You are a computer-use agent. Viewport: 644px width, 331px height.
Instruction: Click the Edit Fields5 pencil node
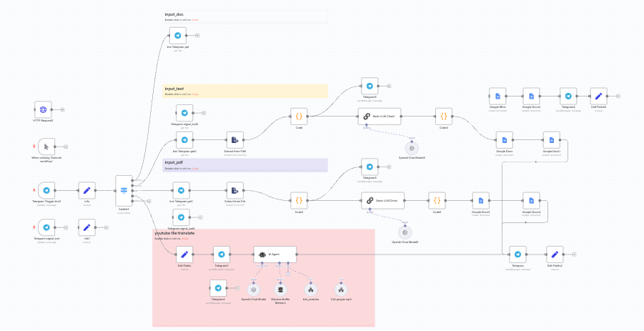tap(598, 97)
